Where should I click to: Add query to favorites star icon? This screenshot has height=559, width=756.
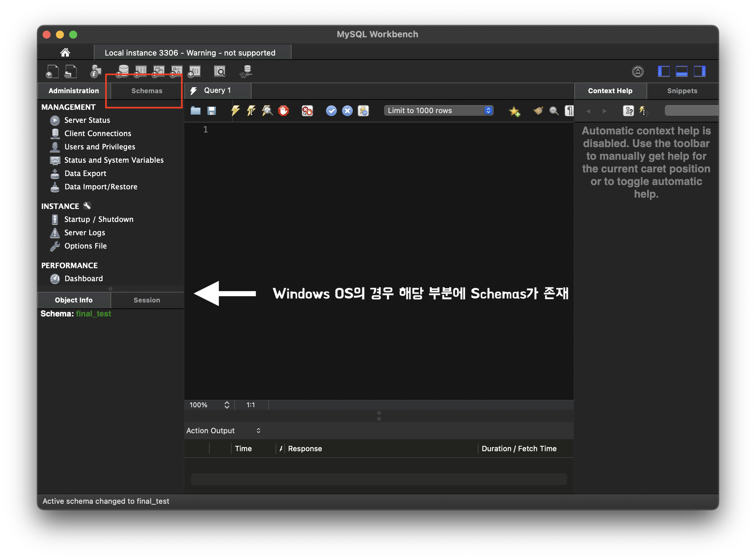[514, 111]
